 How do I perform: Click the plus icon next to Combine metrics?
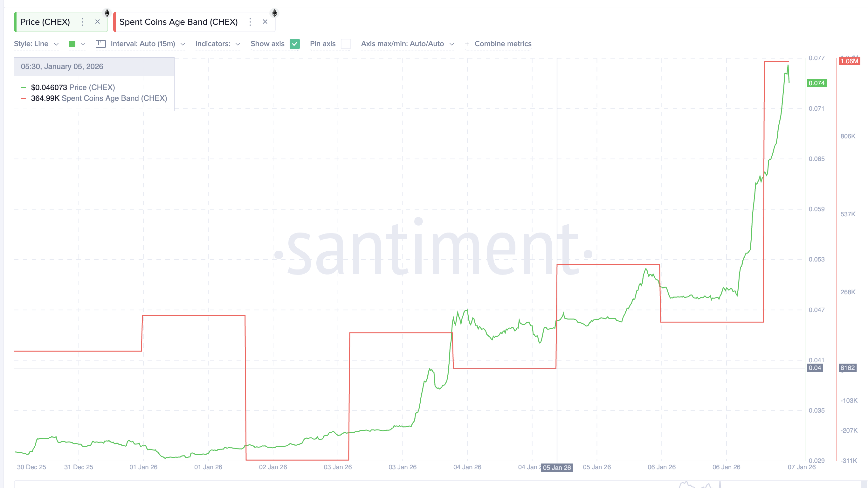(467, 44)
